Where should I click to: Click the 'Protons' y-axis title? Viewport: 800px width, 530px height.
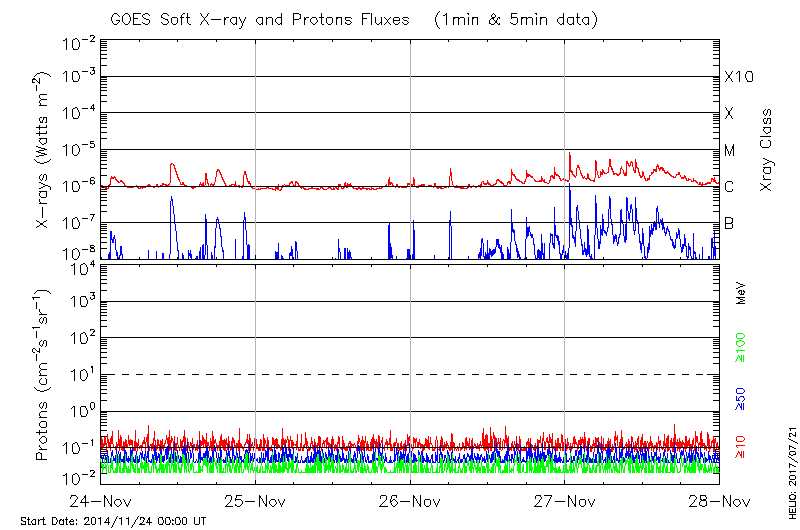tap(44, 375)
